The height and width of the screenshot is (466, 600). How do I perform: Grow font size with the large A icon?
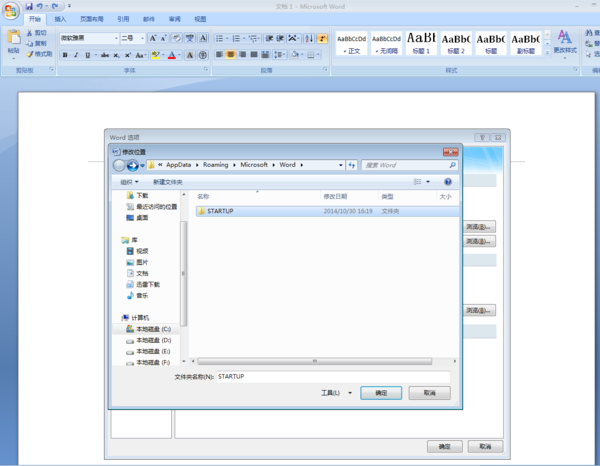point(153,38)
